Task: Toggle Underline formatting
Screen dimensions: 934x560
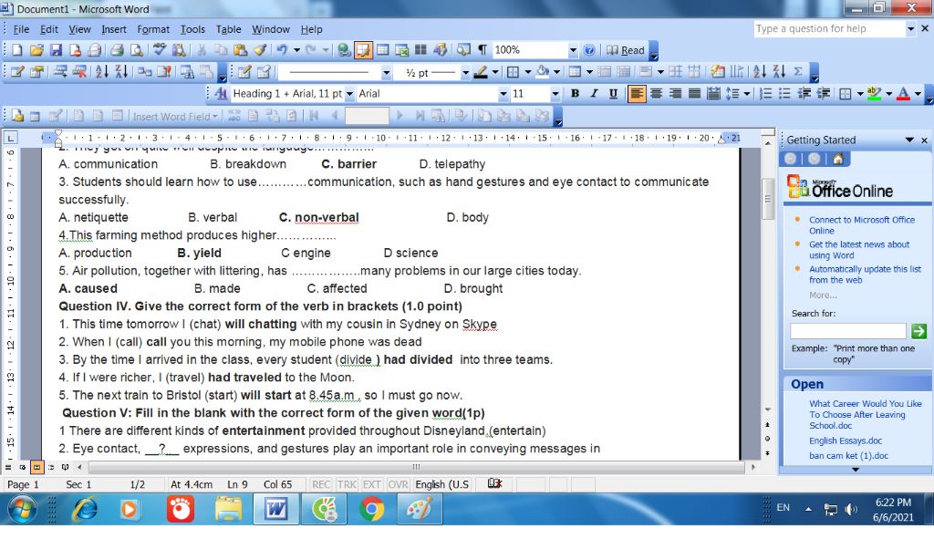Action: [613, 94]
